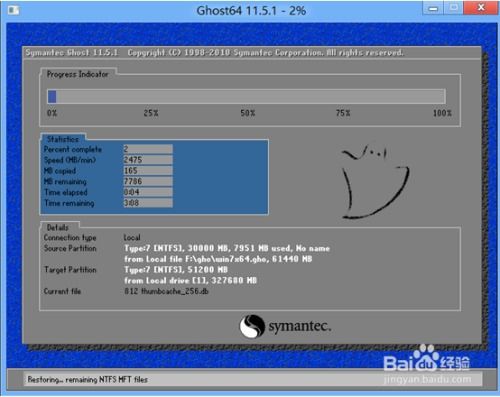
Task: Click the Ghost64 window system icon
Action: [13, 10]
